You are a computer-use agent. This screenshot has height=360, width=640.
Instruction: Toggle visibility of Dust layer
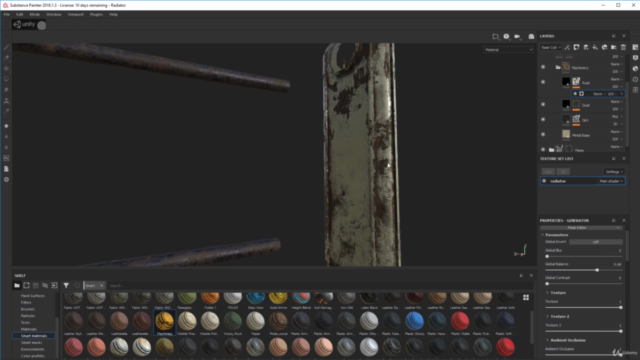[543, 104]
